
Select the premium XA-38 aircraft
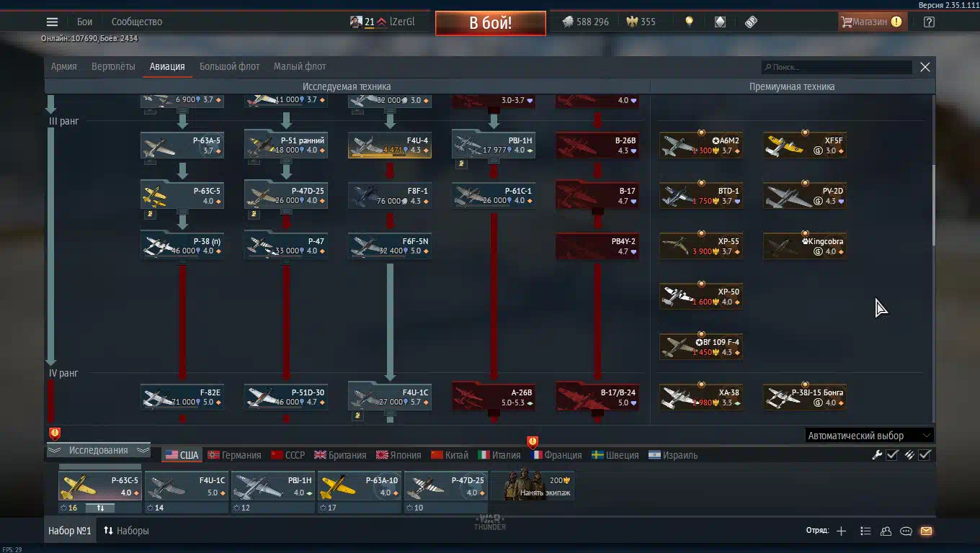point(701,397)
